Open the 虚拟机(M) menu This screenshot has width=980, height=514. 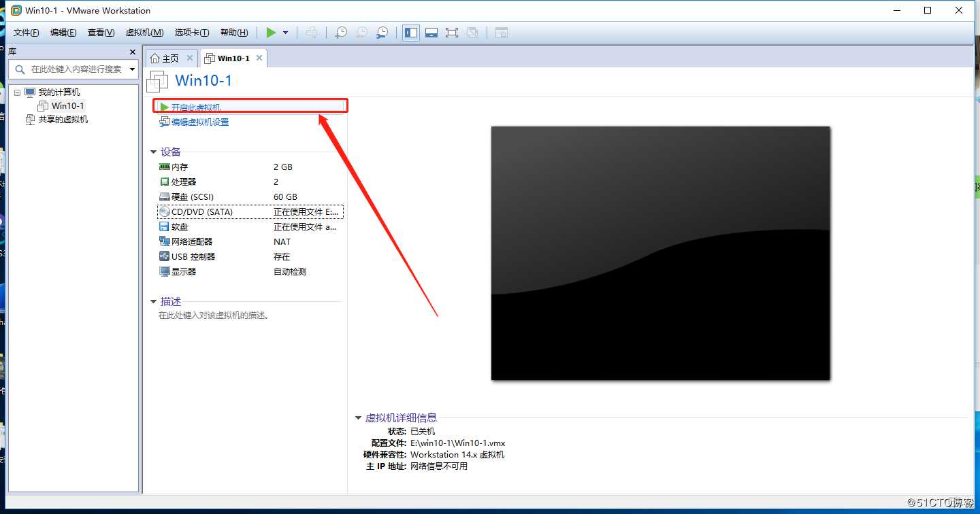[144, 33]
